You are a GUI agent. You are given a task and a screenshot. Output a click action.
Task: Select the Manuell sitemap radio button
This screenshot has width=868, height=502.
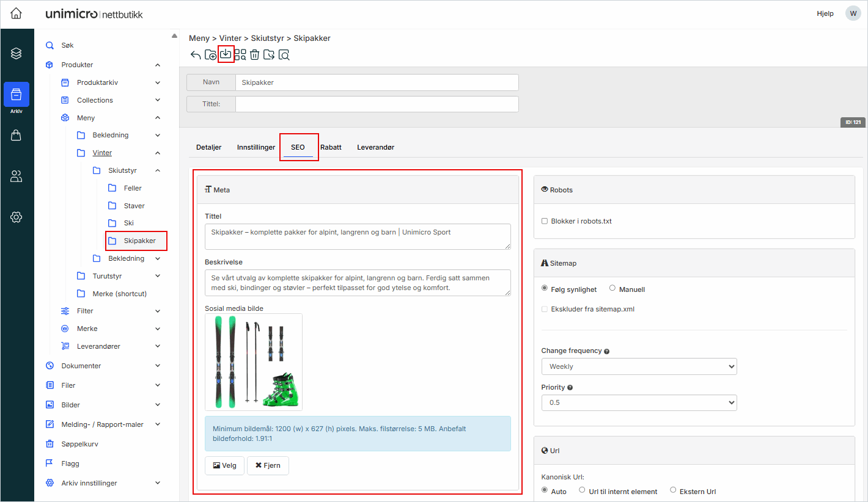[612, 288]
